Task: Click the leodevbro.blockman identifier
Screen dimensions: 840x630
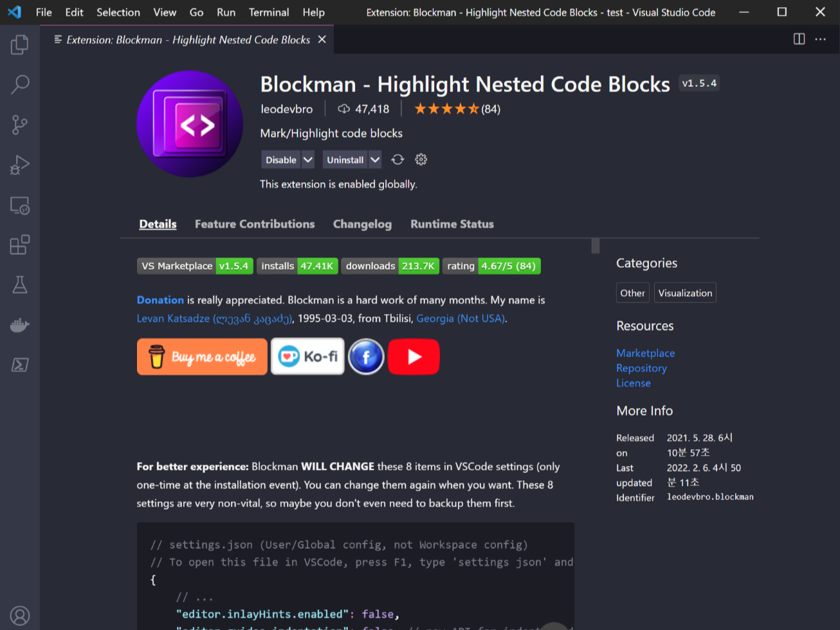Action: pos(710,497)
